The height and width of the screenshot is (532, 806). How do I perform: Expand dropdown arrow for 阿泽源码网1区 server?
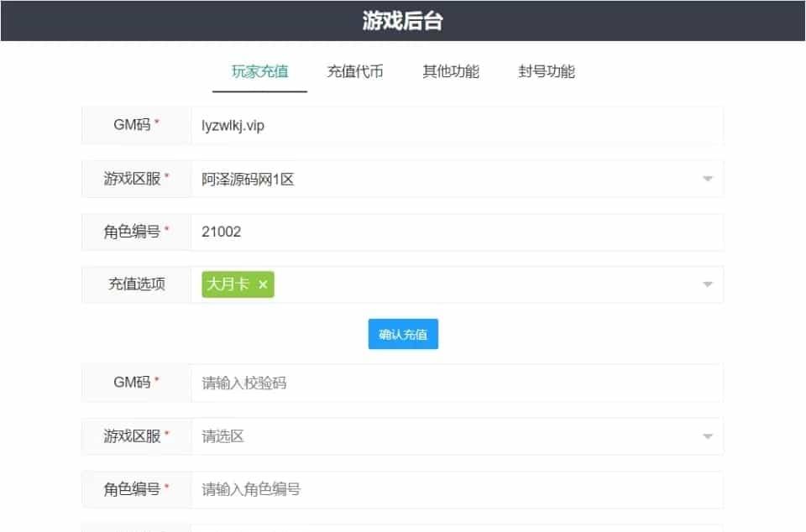(707, 179)
